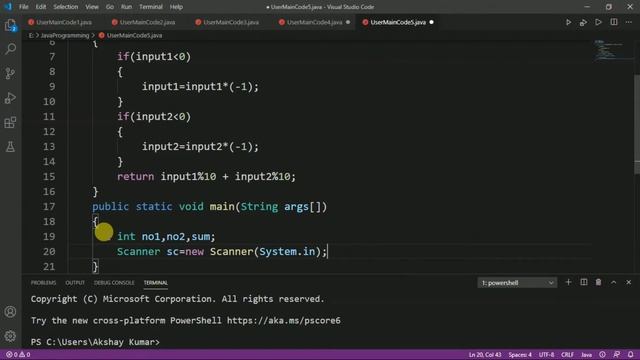Open the Extensions view
The height and width of the screenshot is (360, 640).
10,122
